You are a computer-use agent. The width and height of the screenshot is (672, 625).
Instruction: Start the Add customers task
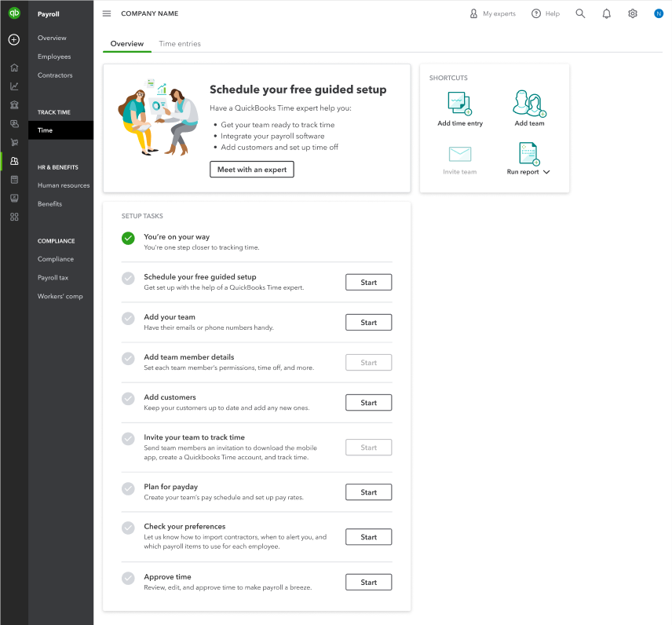(x=368, y=403)
